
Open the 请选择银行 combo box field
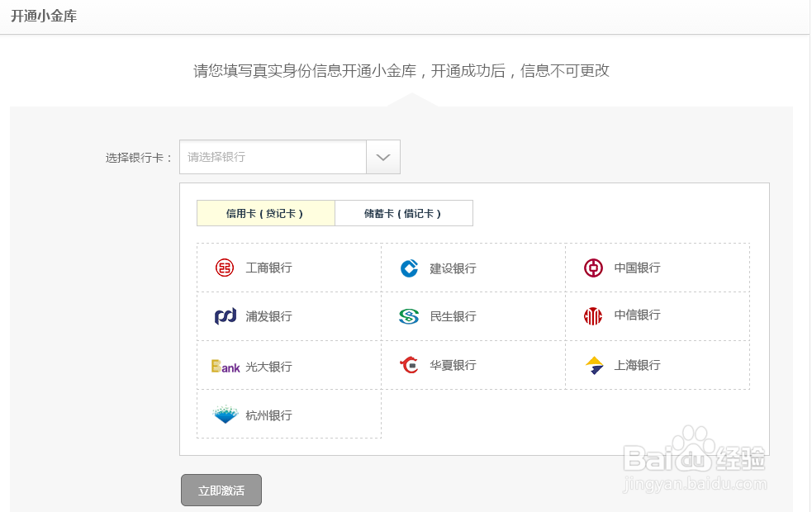point(273,157)
